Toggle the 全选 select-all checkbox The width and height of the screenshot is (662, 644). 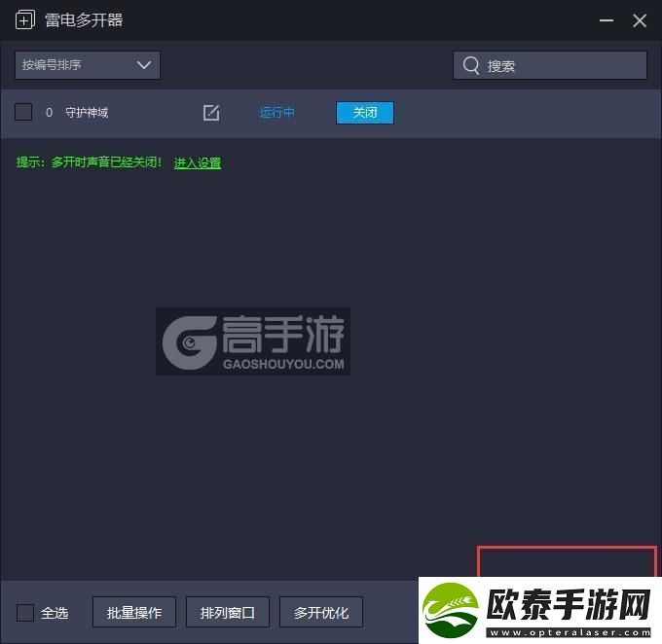tap(25, 613)
